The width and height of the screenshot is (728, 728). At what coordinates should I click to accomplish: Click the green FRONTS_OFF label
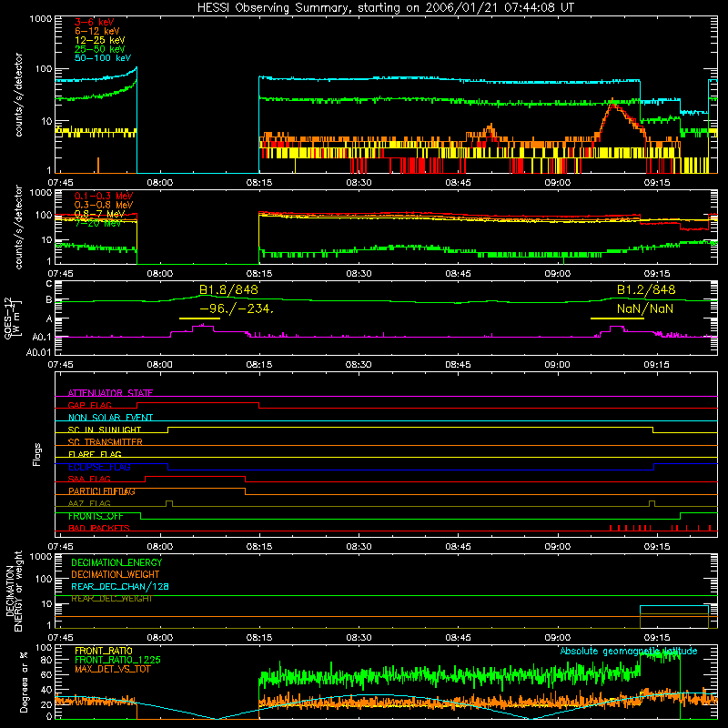(96, 516)
